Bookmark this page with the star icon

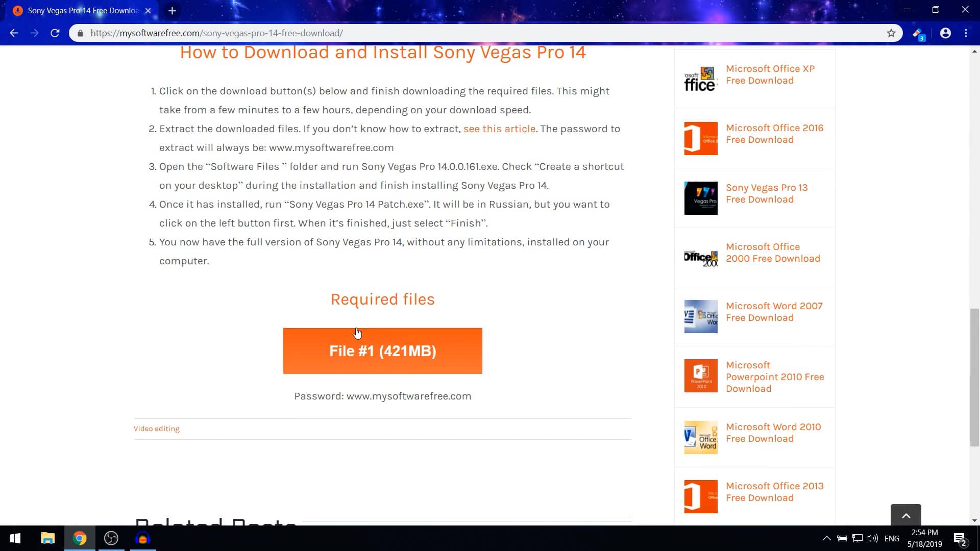pyautogui.click(x=891, y=33)
